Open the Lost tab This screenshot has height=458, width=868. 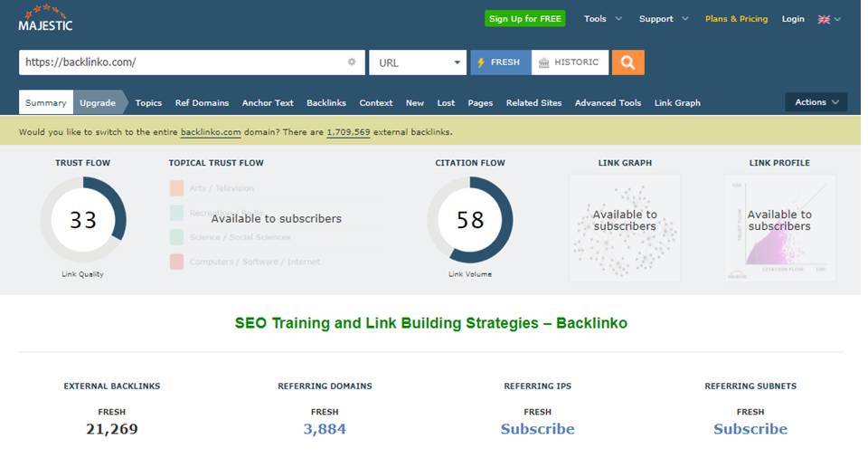[x=446, y=102]
